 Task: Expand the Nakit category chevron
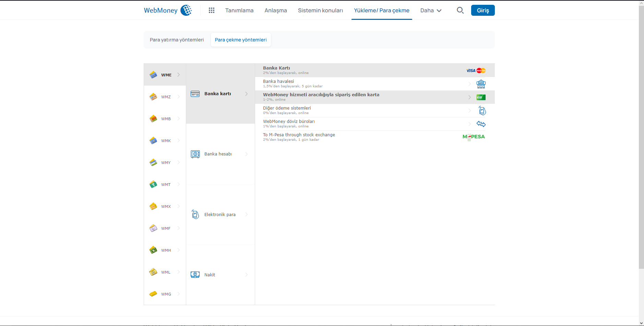click(x=247, y=275)
